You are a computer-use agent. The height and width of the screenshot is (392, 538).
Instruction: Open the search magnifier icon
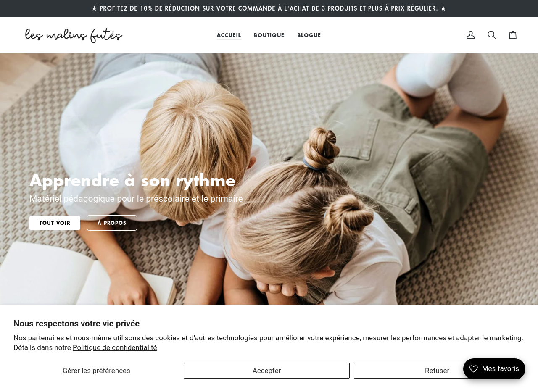click(x=492, y=35)
